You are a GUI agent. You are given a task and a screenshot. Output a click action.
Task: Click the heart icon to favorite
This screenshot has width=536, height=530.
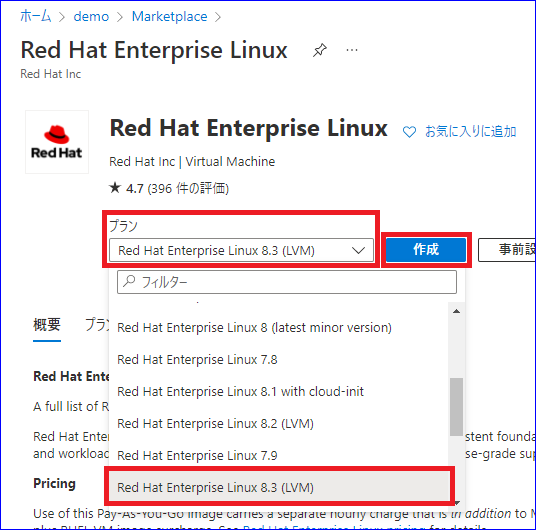pos(409,132)
